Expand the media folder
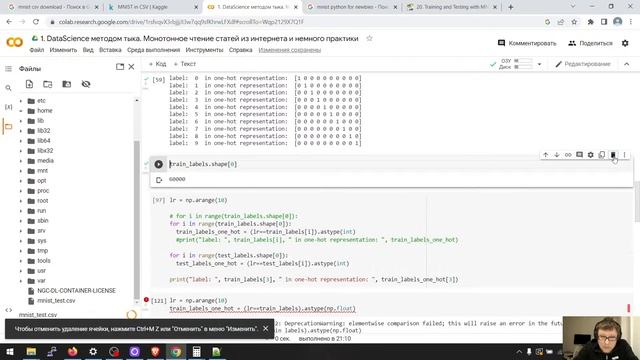This screenshot has width=640, height=360. coord(21,161)
